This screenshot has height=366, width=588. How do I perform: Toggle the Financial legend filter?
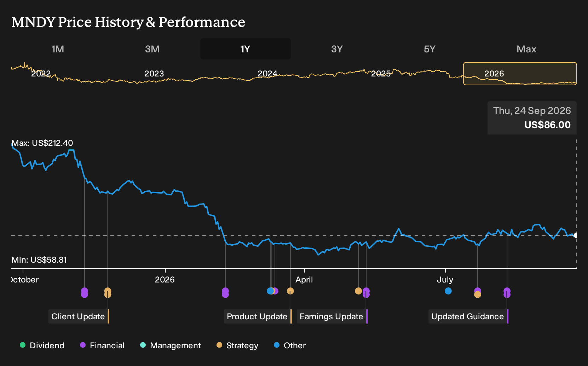[102, 345]
